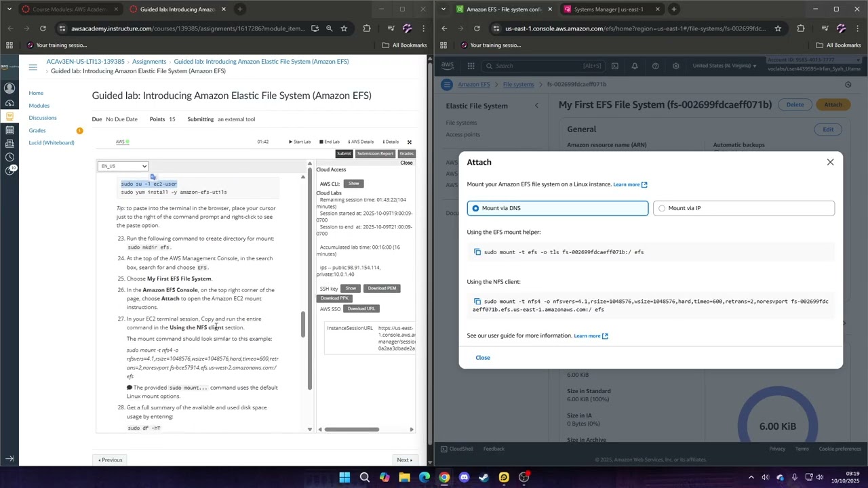
Task: Go to the Previous module item
Action: point(110,460)
